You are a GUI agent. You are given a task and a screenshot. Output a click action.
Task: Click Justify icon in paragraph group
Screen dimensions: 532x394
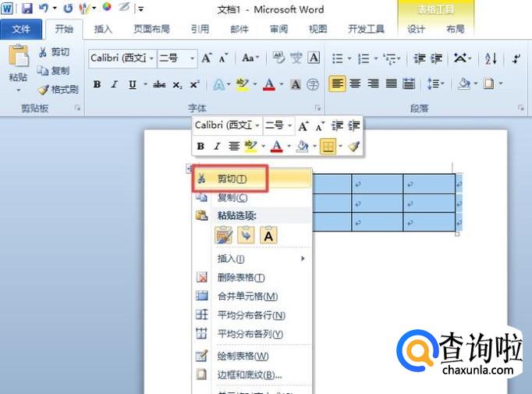pos(391,83)
